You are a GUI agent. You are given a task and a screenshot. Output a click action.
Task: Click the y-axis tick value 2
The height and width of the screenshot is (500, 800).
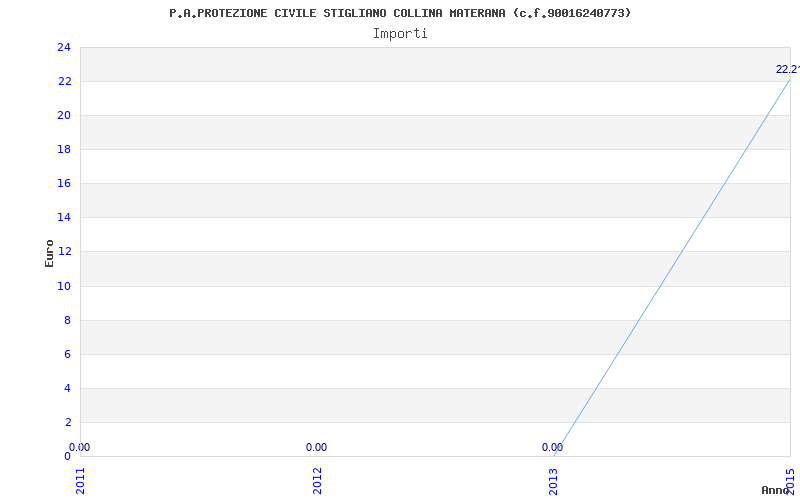(67, 422)
